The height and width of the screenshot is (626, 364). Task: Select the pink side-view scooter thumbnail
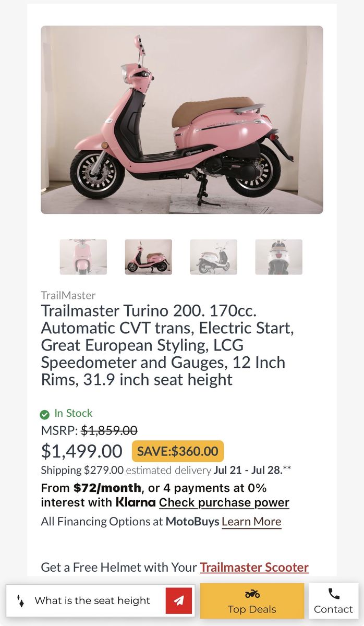(149, 257)
